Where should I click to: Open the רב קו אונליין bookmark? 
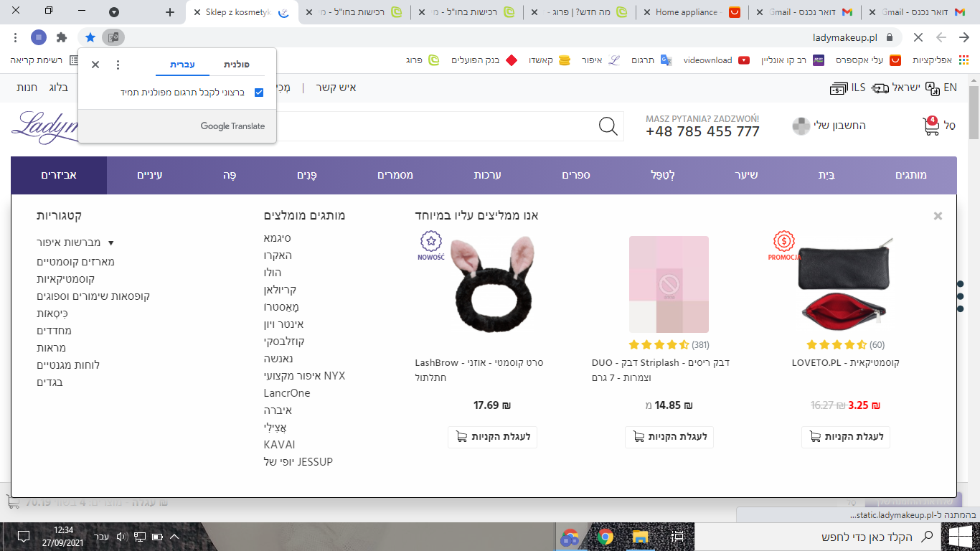(793, 60)
